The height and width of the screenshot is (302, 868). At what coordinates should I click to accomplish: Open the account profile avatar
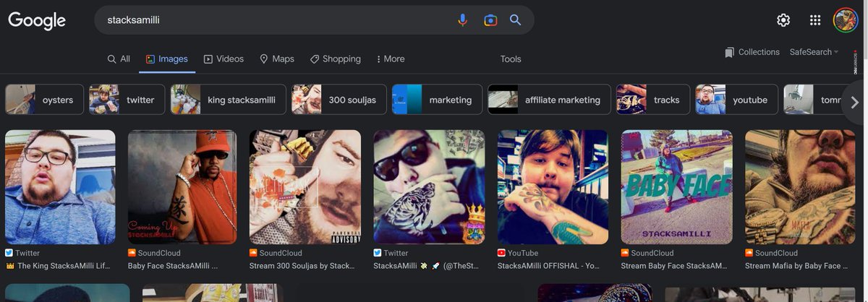846,20
